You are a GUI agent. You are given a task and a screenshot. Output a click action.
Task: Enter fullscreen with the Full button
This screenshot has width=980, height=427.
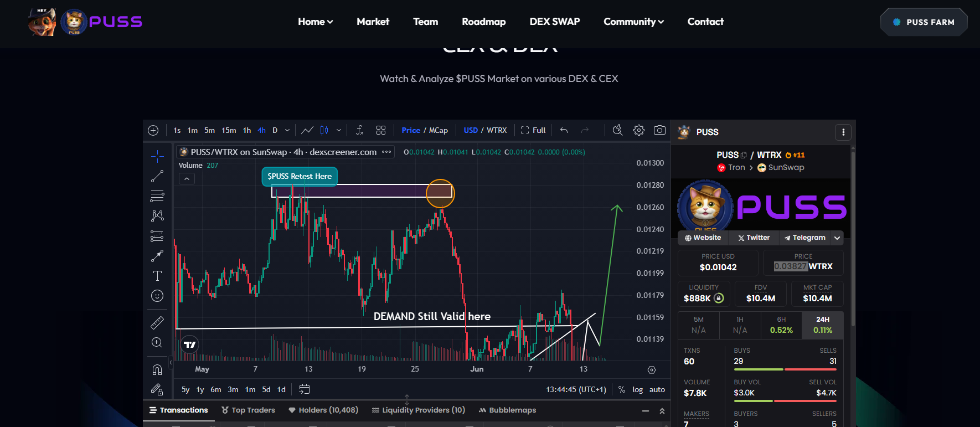tap(533, 130)
